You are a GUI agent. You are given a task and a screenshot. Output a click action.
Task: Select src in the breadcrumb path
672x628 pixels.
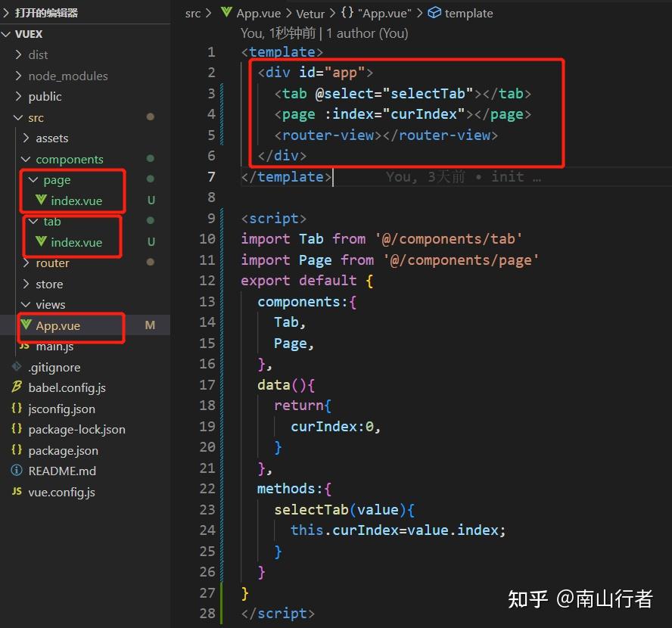[193, 13]
